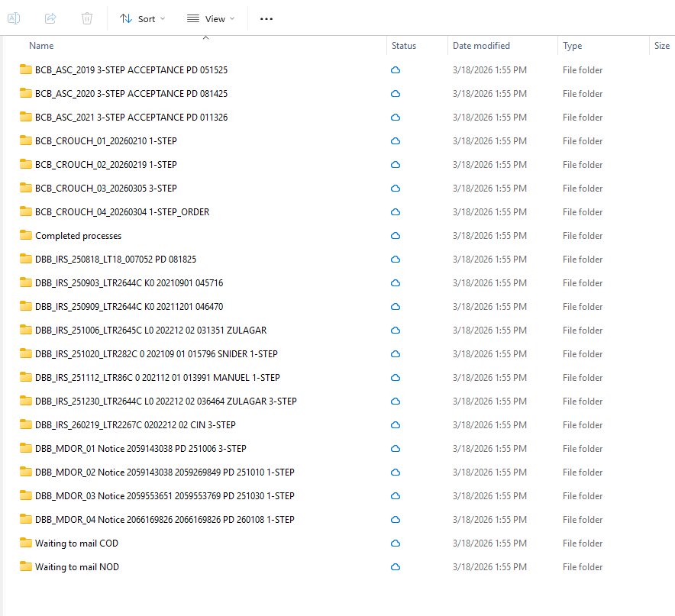Screen dimensions: 675x616
Task: Select the 'Waiting to mail COD' folder name
Action: (x=76, y=543)
